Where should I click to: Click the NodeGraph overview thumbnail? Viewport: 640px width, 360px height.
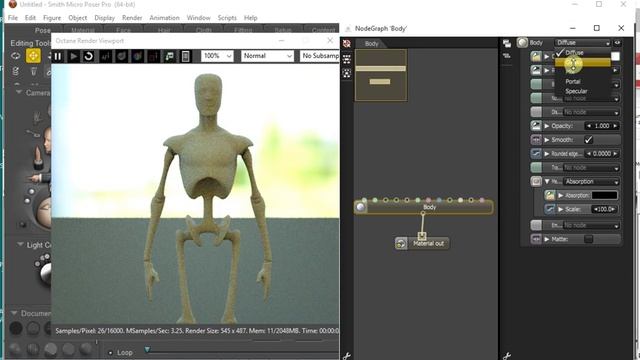click(381, 75)
